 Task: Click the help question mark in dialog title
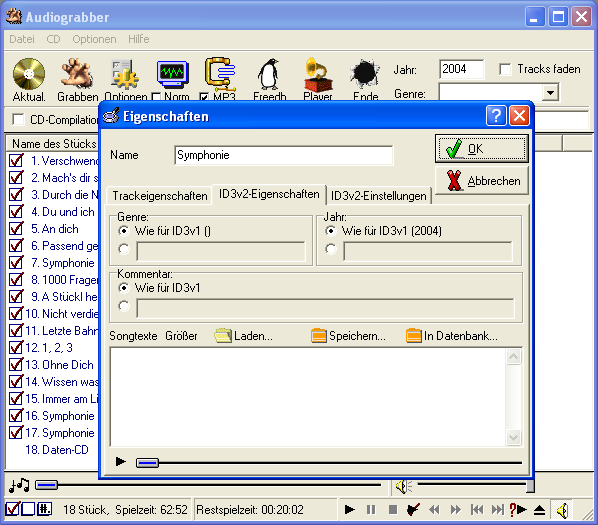coord(496,116)
